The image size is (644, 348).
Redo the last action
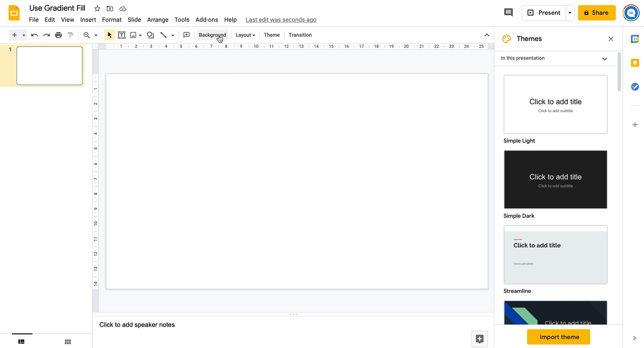click(x=47, y=35)
